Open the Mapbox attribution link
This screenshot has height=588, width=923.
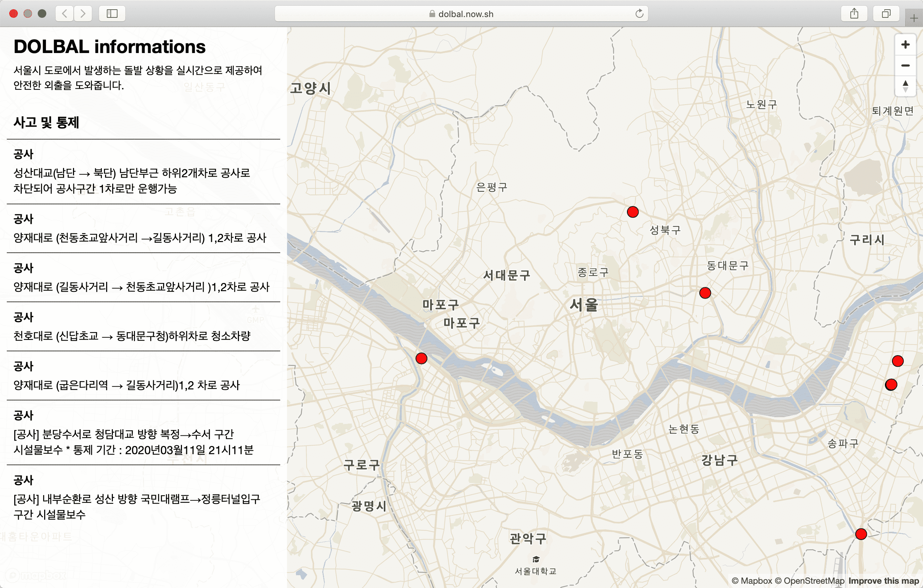[751, 581]
